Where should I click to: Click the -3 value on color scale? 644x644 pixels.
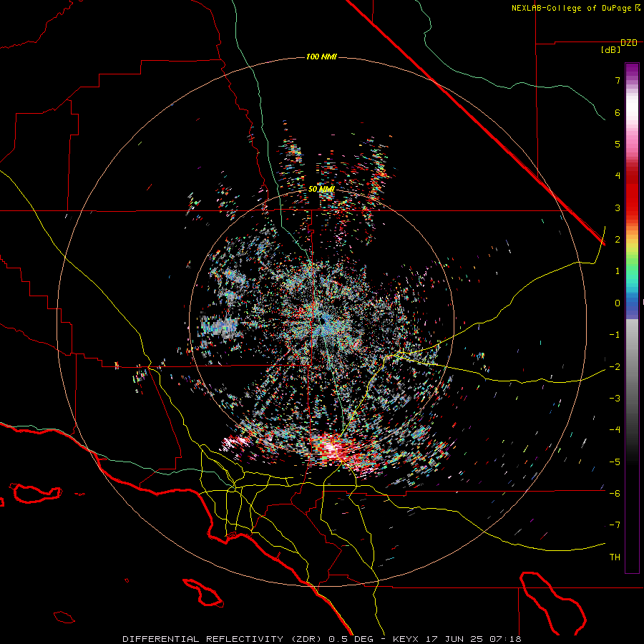point(615,398)
